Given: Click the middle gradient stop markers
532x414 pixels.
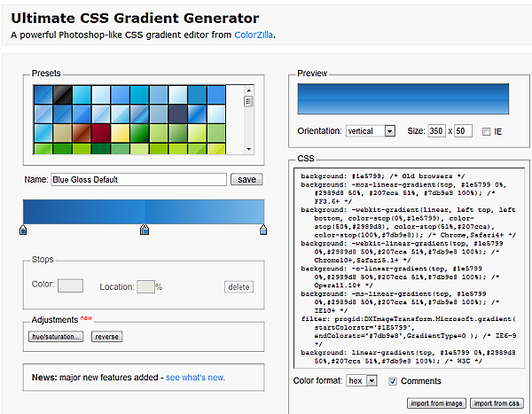Looking at the screenshot, I should point(145,230).
